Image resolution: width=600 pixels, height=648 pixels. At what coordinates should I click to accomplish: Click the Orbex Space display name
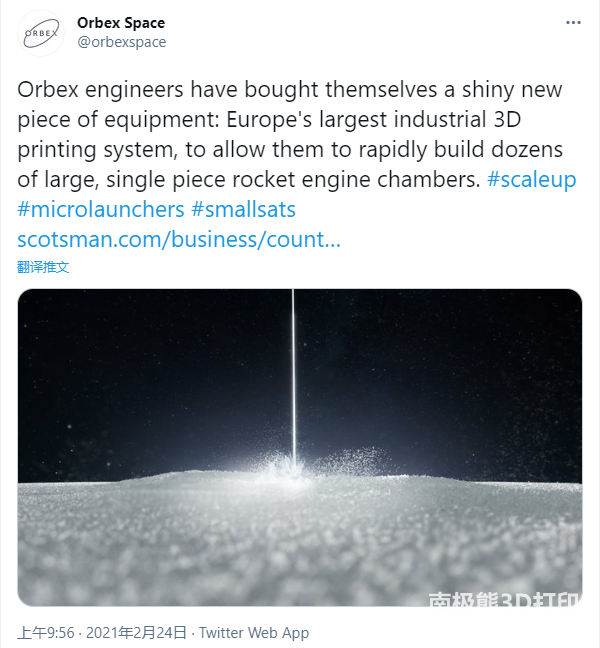(121, 23)
